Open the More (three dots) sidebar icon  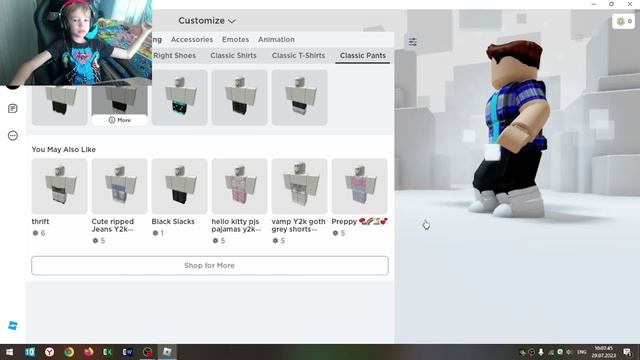point(13,136)
